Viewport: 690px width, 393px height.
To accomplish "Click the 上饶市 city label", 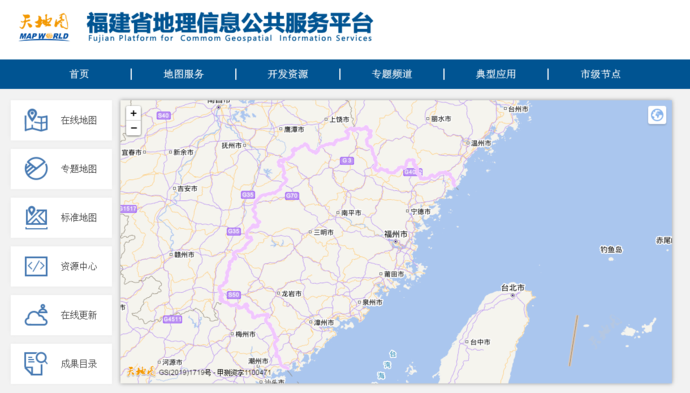I will point(339,119).
